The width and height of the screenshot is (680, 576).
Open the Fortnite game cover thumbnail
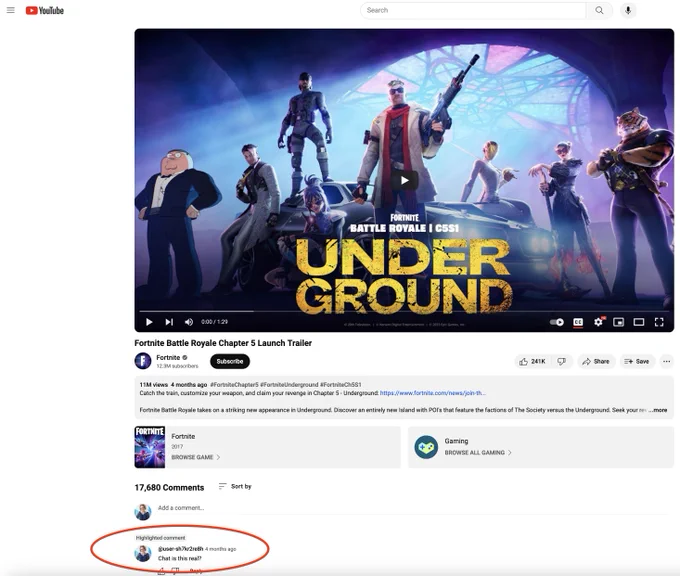[x=150, y=447]
